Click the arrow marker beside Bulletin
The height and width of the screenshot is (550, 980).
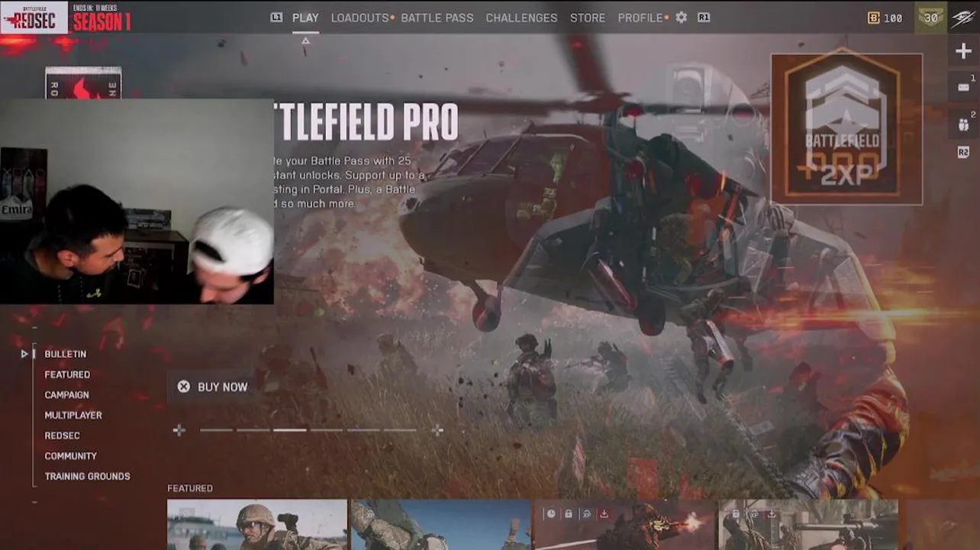24,354
